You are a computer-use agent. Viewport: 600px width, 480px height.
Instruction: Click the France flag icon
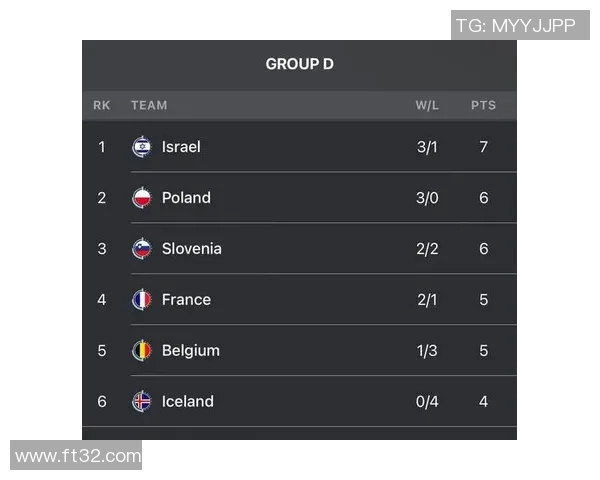coord(142,300)
